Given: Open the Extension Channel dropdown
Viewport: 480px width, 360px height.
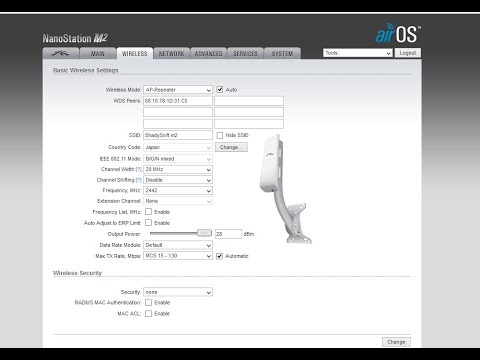Looking at the screenshot, I should pyautogui.click(x=178, y=201).
